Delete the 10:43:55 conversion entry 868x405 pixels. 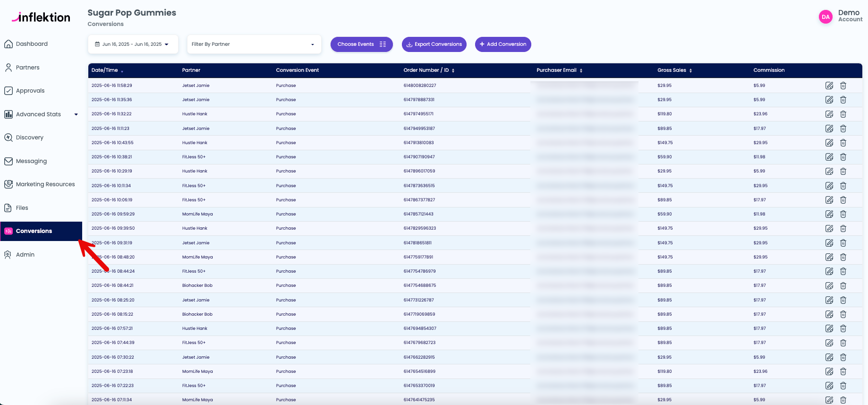tap(843, 143)
